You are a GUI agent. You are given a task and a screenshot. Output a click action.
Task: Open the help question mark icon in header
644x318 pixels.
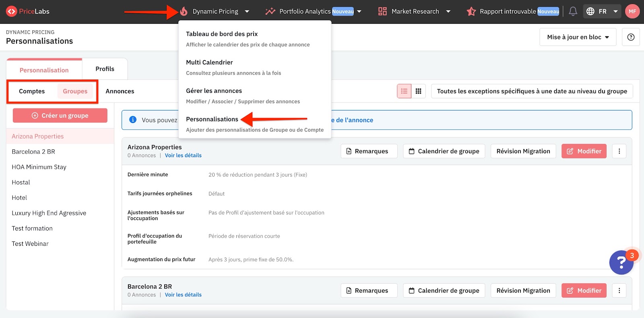tap(631, 37)
